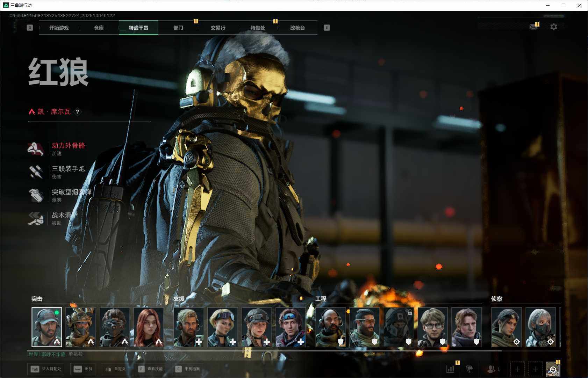The height and width of the screenshot is (378, 588).
Task: Open the 开始游戏 tab
Action: click(x=59, y=28)
